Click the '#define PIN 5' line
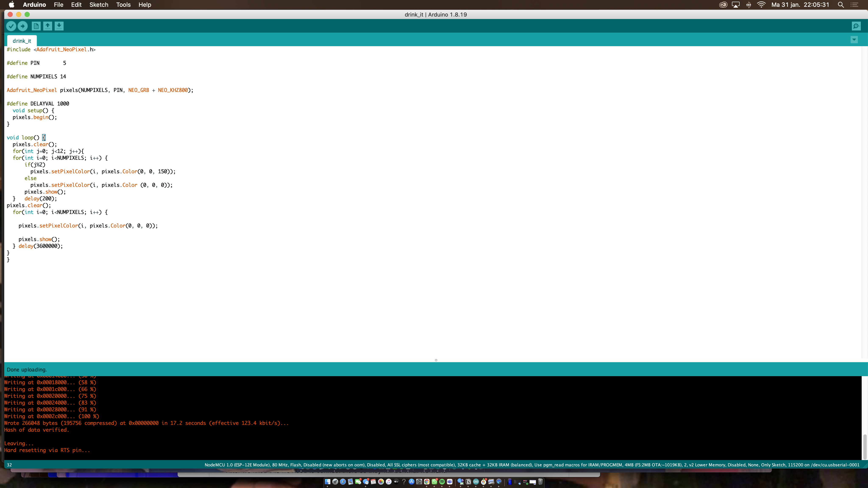Screen dimensions: 868x488 point(36,63)
